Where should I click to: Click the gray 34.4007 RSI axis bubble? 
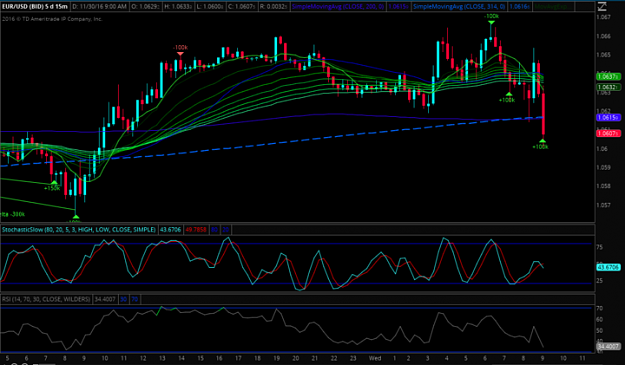pos(608,346)
